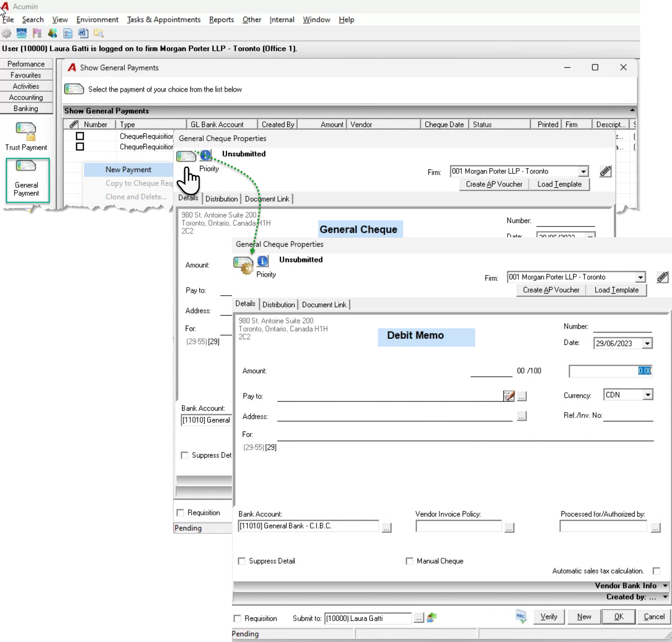Toggle the Automatic sales tax calculation checkbox
This screenshot has height=642, width=672.
(x=656, y=571)
